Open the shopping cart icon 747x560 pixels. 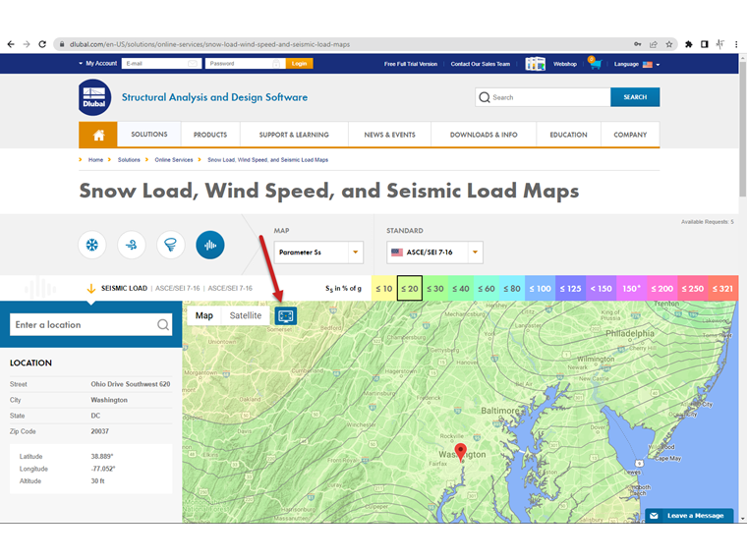[595, 63]
